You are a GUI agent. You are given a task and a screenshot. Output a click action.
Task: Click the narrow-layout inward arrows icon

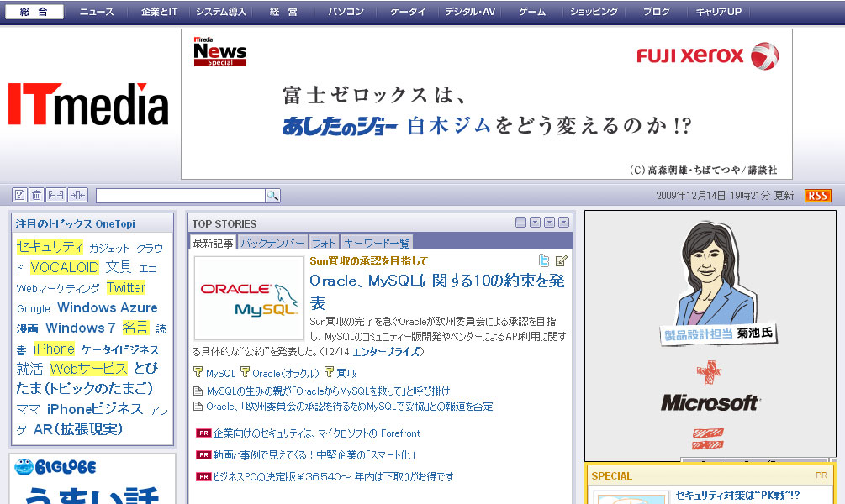click(77, 195)
